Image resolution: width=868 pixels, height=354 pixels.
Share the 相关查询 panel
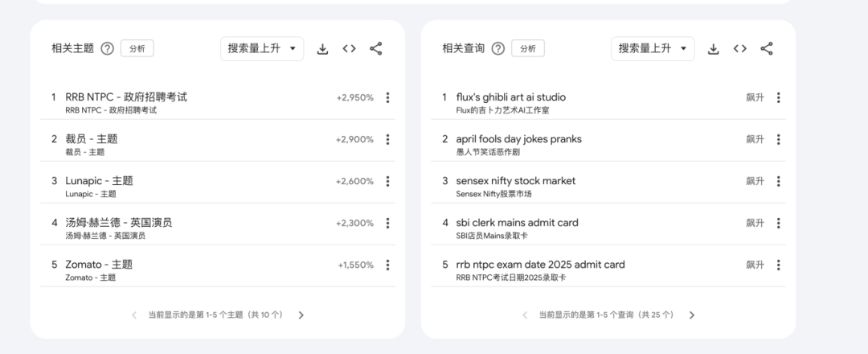(x=766, y=49)
